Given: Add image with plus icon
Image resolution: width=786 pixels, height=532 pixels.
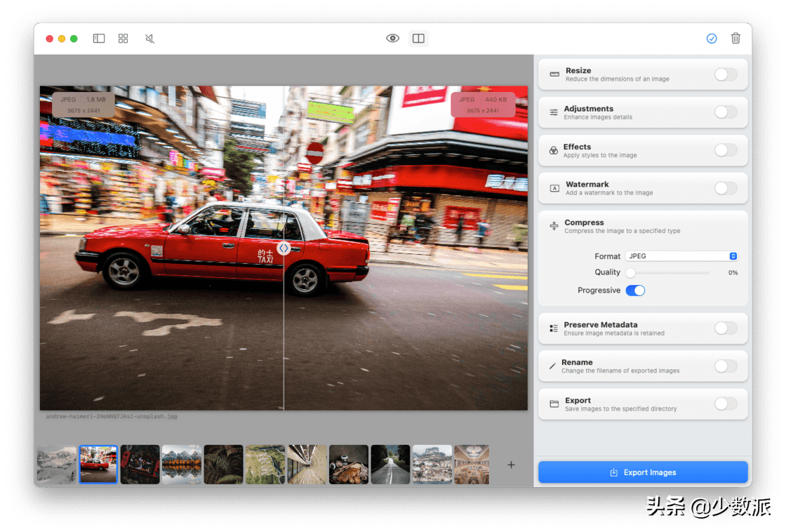Looking at the screenshot, I should click(x=511, y=465).
